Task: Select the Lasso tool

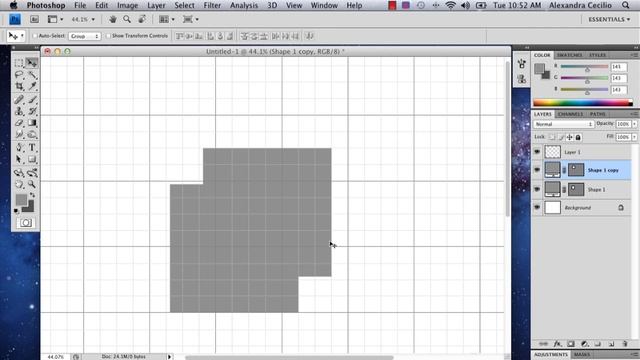Action: pyautogui.click(x=19, y=75)
